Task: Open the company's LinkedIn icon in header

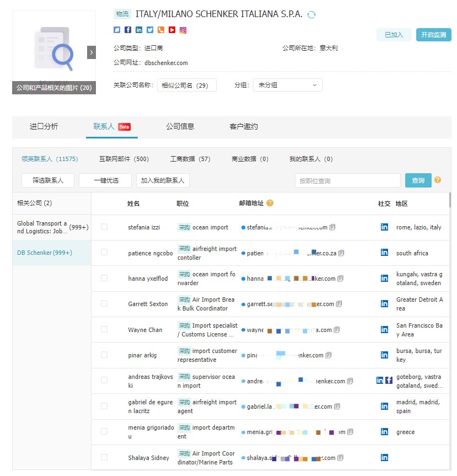Action: [x=139, y=30]
